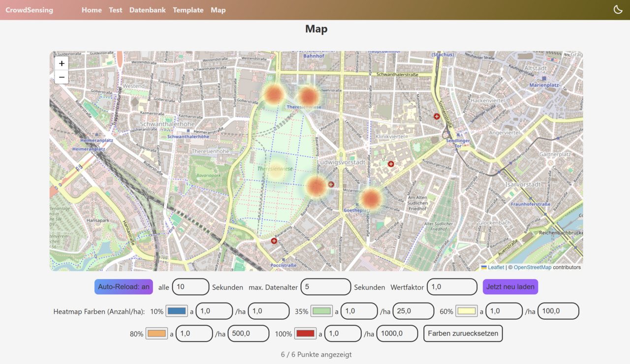Open the Leaflet attribution link
Screen dimensions: 630x364
(496, 267)
